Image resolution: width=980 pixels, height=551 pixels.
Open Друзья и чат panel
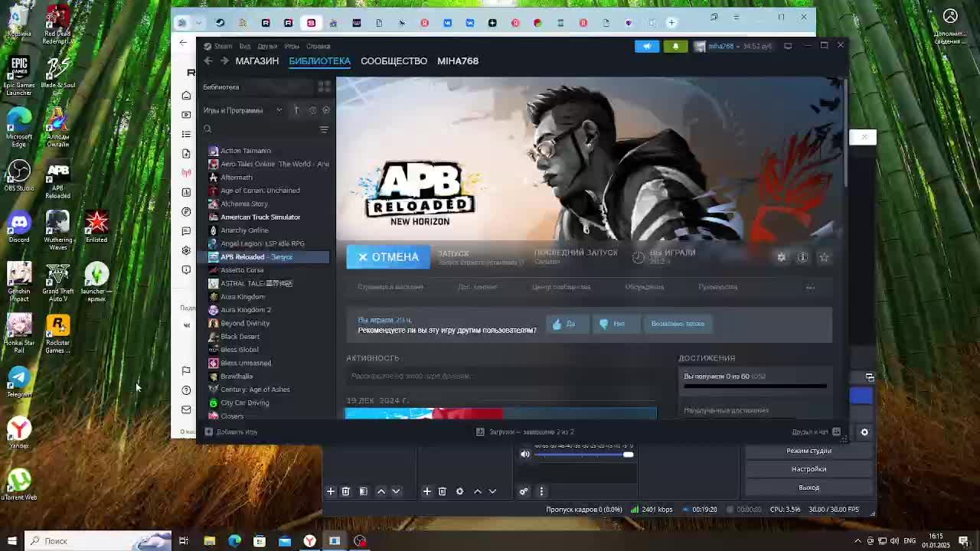[x=817, y=432]
